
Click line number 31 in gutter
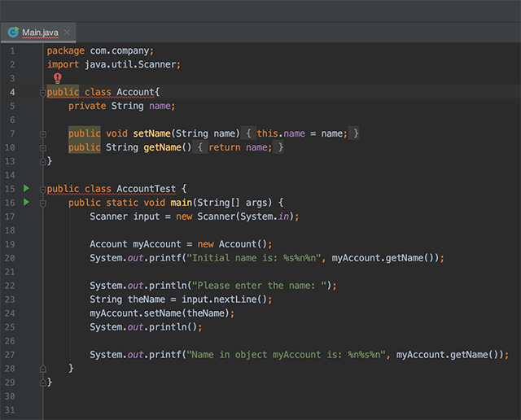click(10, 410)
